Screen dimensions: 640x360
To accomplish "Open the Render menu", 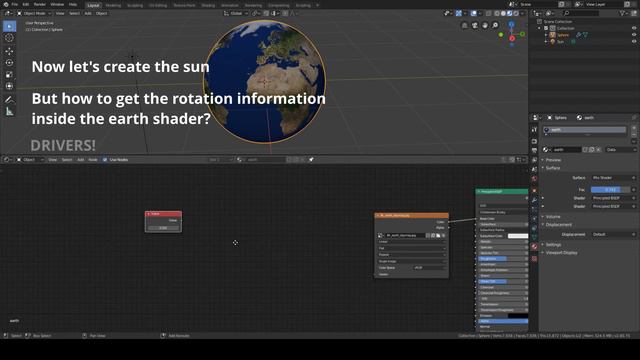I will pos(40,4).
